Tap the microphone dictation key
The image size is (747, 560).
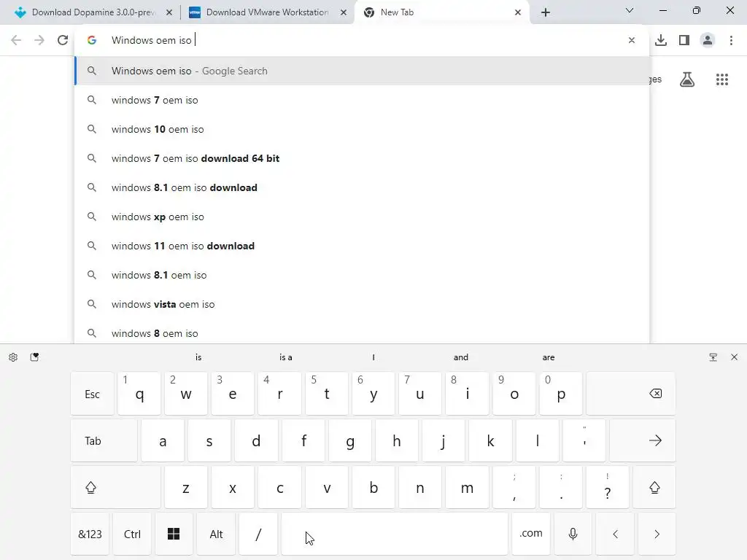573,534
